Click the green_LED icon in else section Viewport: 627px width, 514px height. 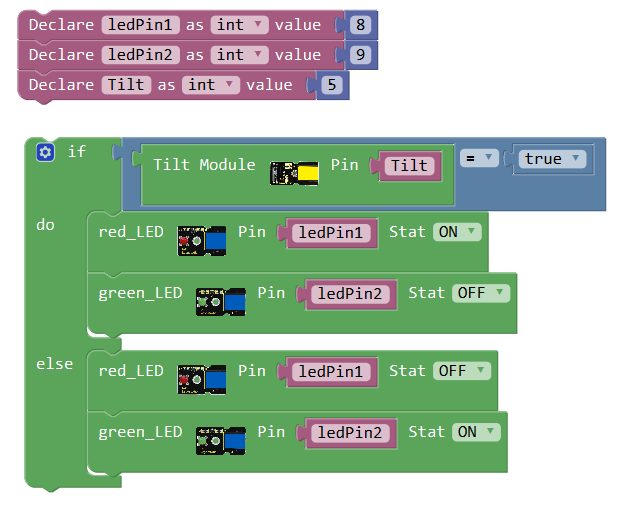[221, 439]
